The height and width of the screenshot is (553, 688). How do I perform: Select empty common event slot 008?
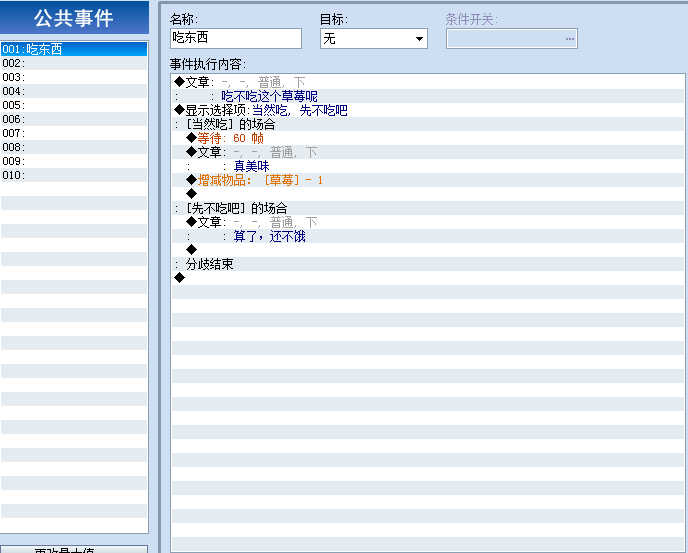tap(74, 147)
